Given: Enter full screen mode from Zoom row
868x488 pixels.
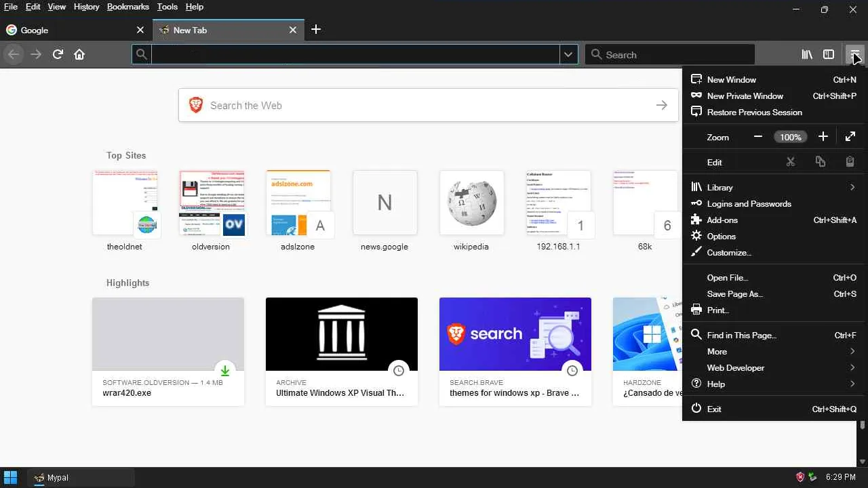Looking at the screenshot, I should click(x=850, y=137).
